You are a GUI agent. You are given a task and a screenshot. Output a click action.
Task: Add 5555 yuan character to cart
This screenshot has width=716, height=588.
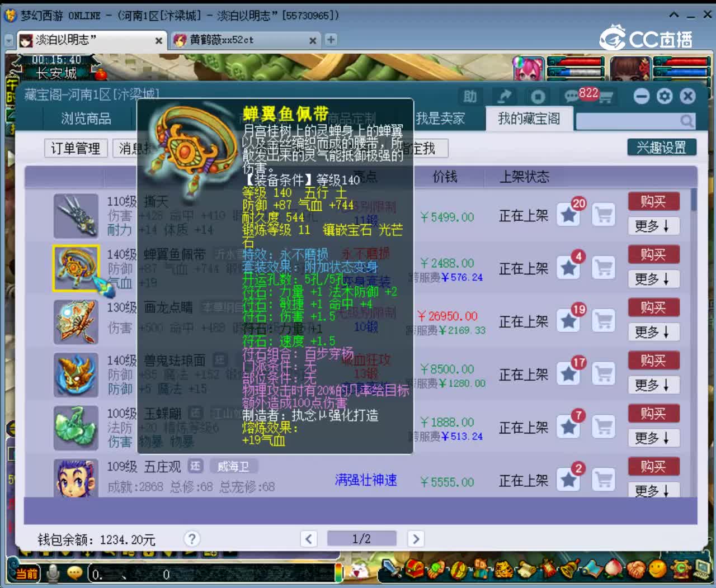point(604,480)
